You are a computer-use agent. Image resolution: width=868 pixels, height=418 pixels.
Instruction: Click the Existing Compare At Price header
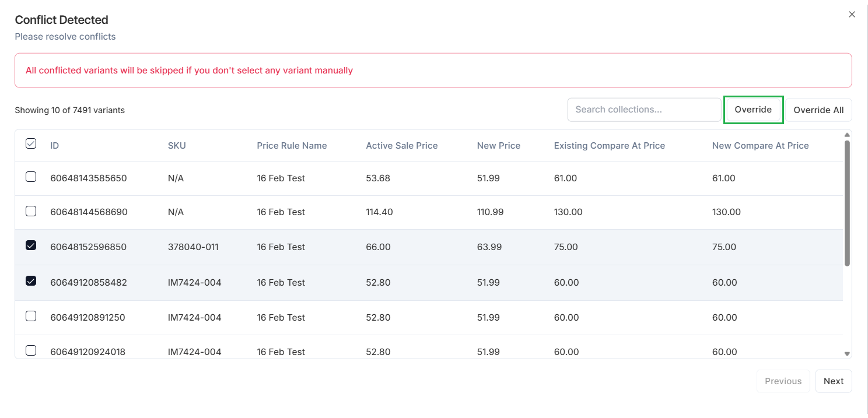(x=610, y=146)
